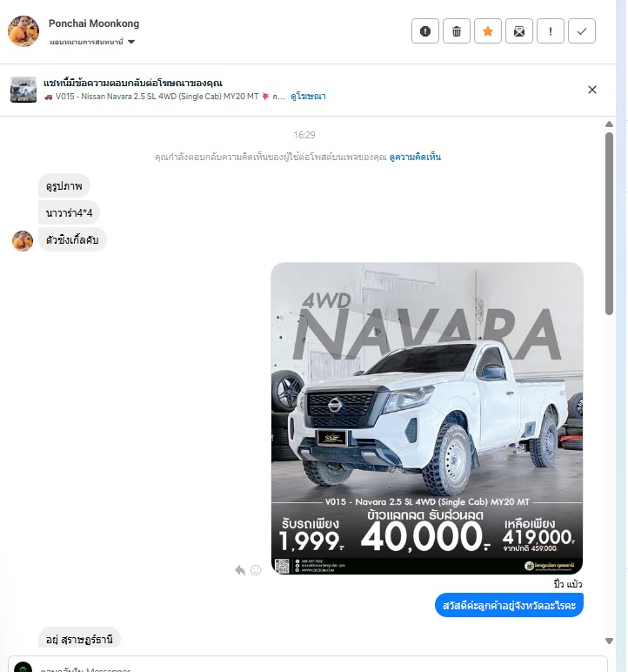
Task: Reply to the Navara image message
Action: tap(240, 570)
